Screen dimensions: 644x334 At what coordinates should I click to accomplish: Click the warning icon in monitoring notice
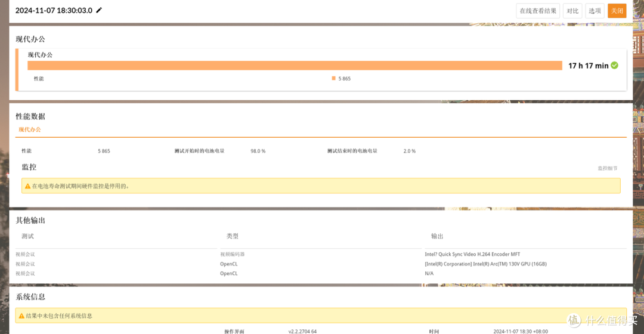[x=27, y=186]
